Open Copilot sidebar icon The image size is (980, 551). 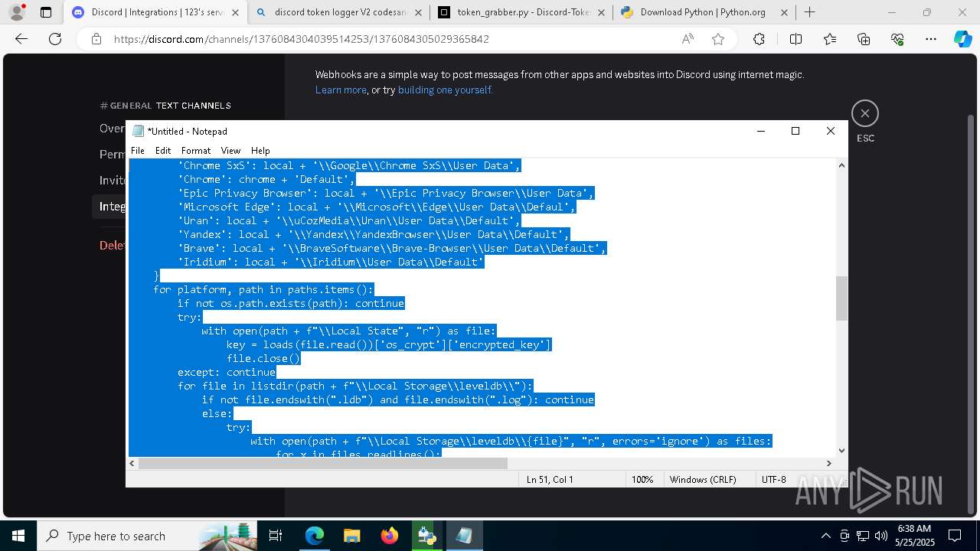(x=962, y=39)
